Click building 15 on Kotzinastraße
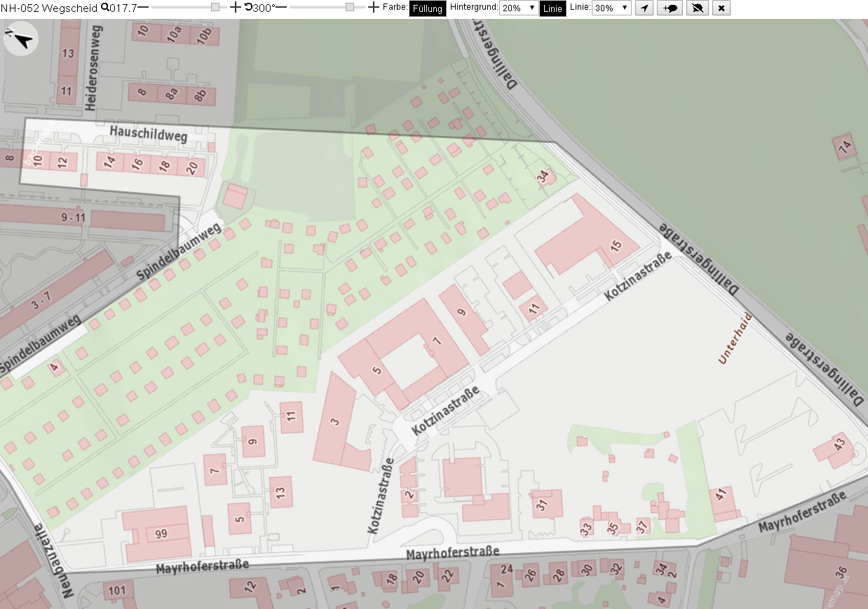This screenshot has height=609, width=868. point(585,238)
